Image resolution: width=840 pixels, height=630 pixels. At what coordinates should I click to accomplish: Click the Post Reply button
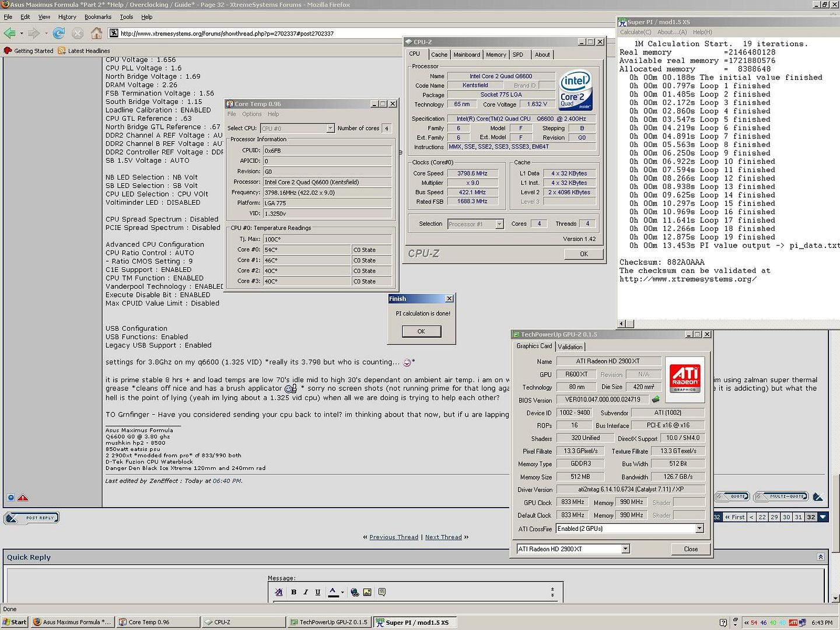coord(32,517)
